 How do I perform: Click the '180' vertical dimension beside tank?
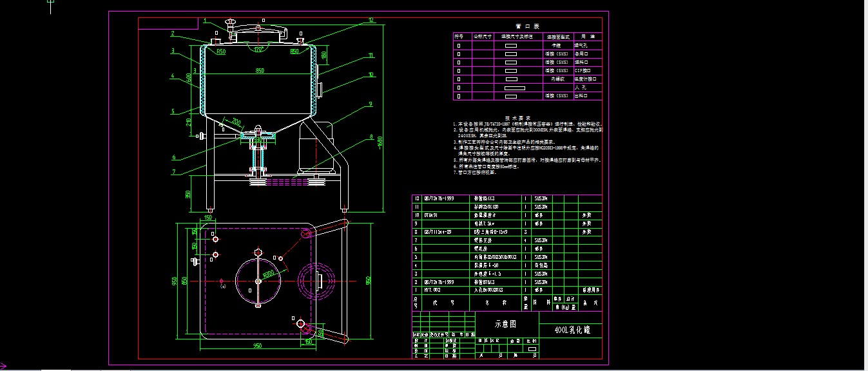(x=323, y=55)
